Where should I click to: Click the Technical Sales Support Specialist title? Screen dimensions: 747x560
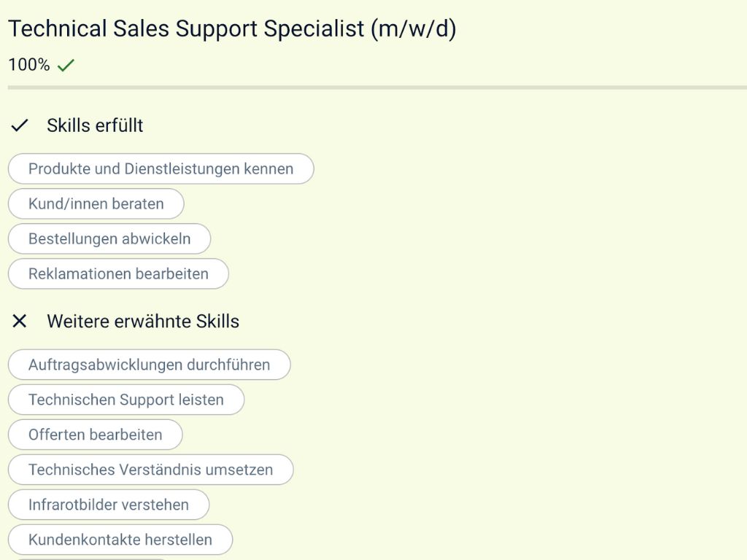click(x=186, y=29)
